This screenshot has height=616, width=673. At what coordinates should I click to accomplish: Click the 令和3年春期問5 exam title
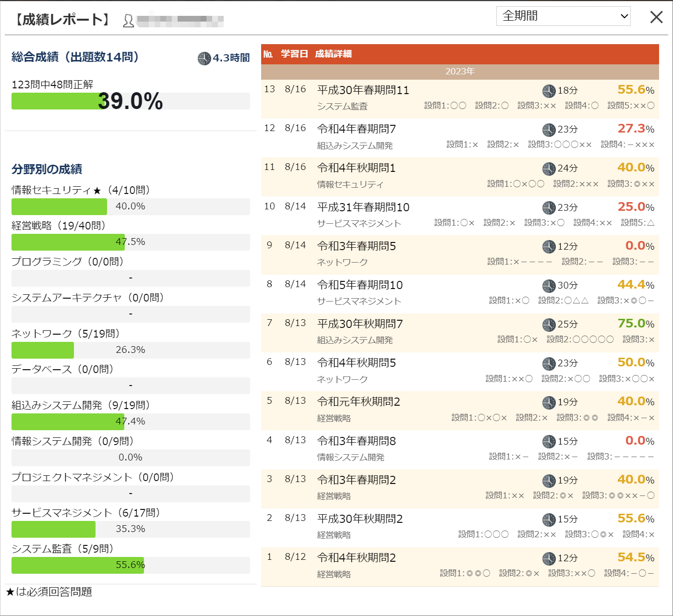coord(356,246)
